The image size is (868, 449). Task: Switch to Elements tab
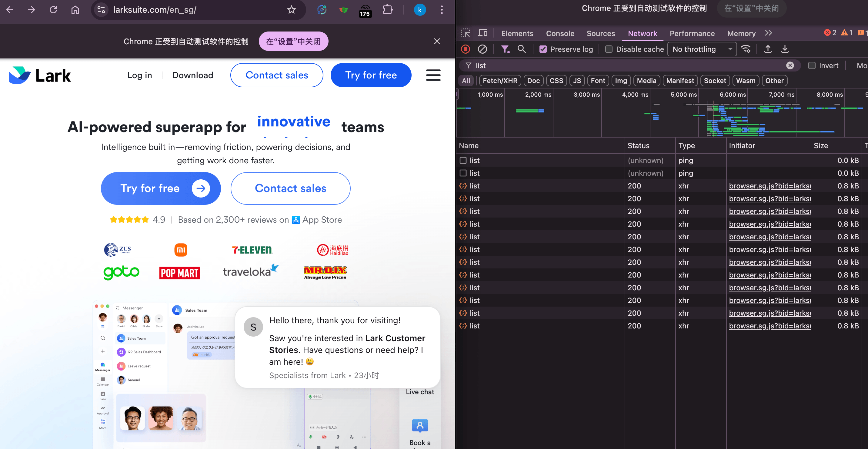click(x=517, y=33)
